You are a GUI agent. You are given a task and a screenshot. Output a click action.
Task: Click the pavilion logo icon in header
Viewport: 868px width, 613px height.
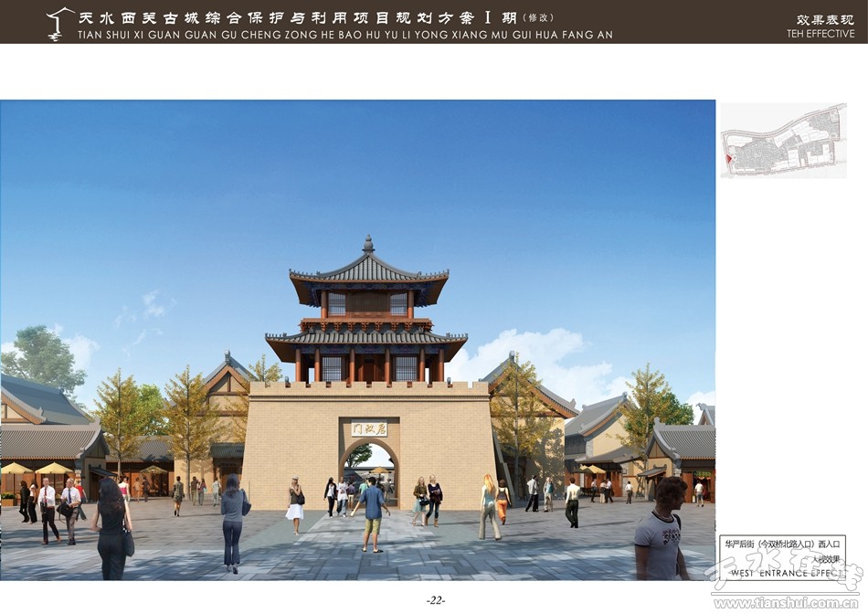point(60,22)
